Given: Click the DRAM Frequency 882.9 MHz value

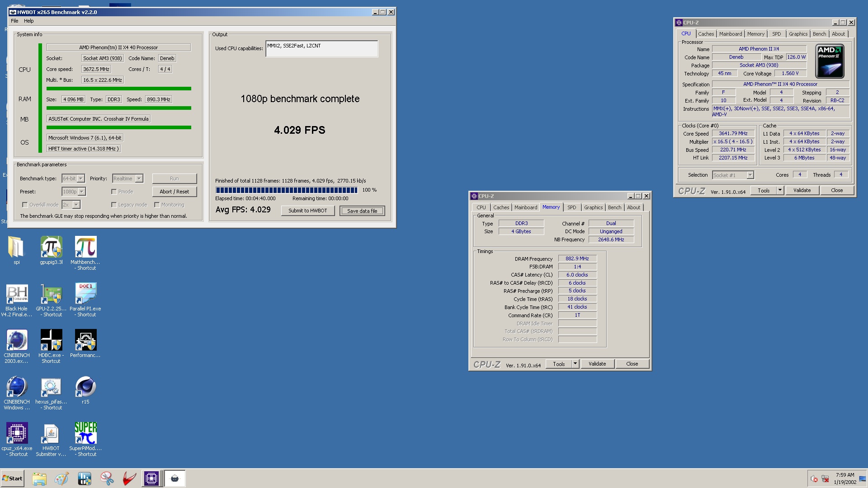Looking at the screenshot, I should pos(577,258).
